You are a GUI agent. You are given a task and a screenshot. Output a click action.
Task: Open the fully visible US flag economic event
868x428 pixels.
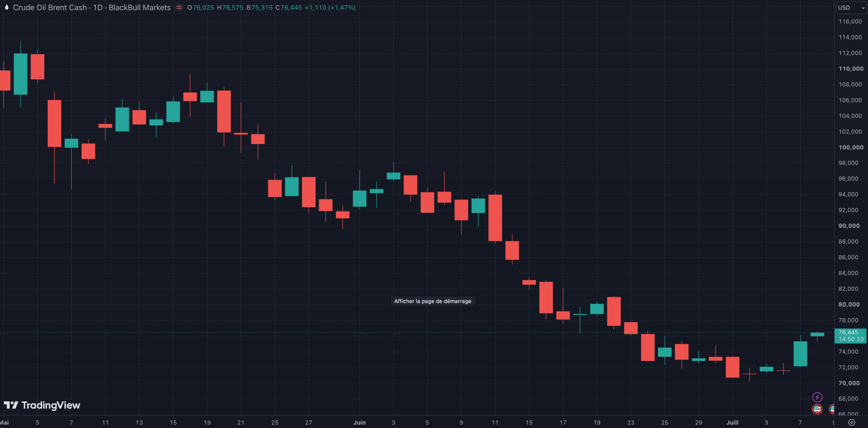(x=817, y=409)
